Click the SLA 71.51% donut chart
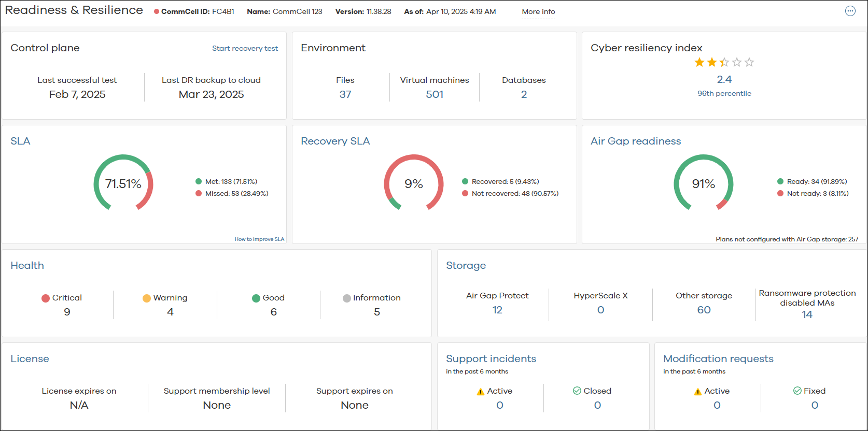Screen dimensions: 868x431 point(123,183)
